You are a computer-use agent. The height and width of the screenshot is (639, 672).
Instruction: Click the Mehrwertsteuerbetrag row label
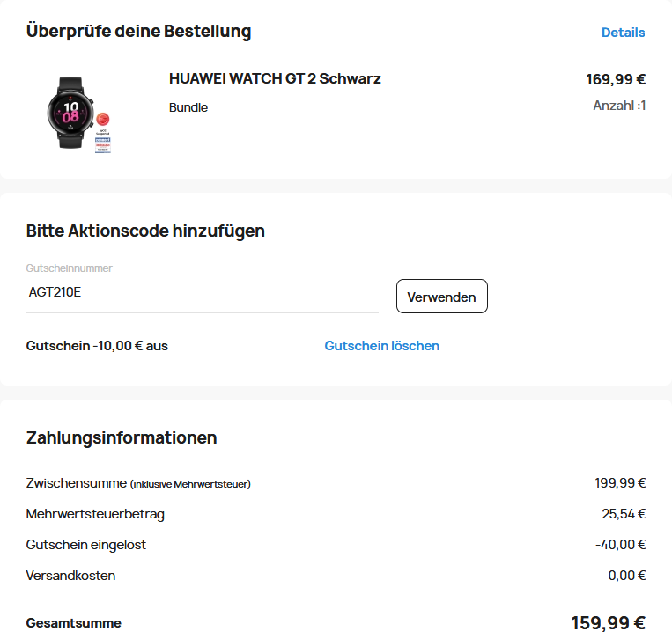(95, 514)
